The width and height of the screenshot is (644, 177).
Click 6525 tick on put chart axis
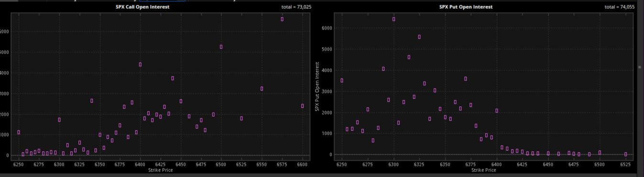pyautogui.click(x=625, y=164)
